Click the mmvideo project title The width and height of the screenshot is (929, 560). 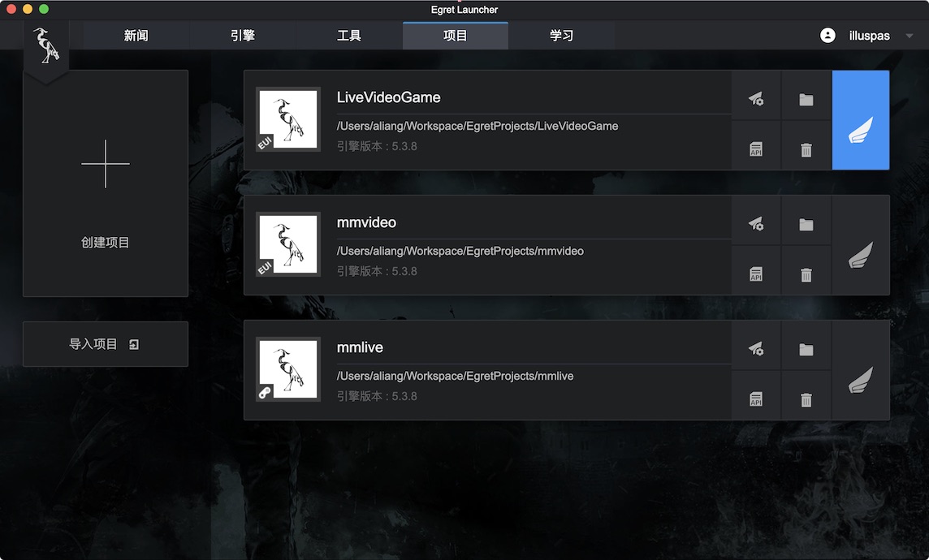tap(367, 222)
